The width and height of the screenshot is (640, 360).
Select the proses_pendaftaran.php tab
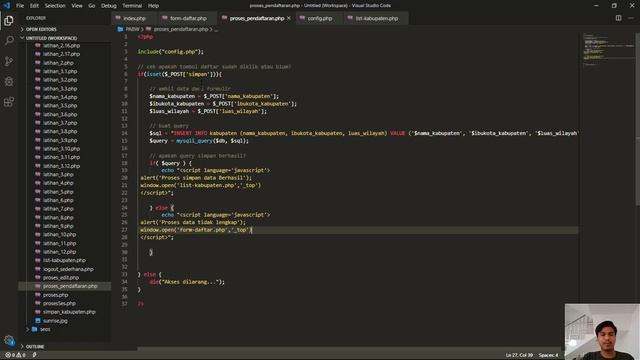pos(256,18)
